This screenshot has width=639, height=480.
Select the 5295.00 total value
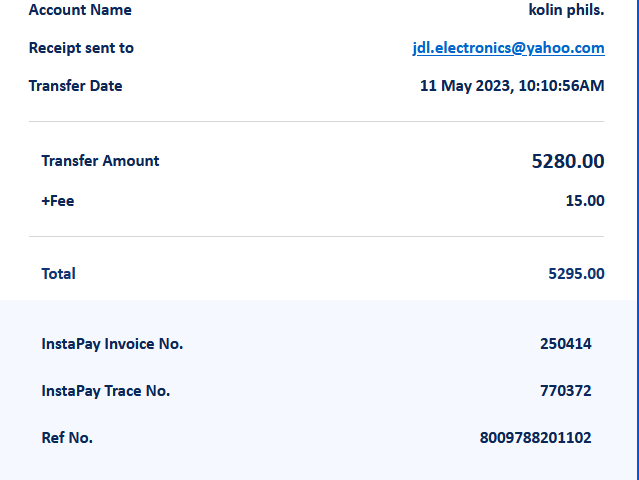(576, 273)
